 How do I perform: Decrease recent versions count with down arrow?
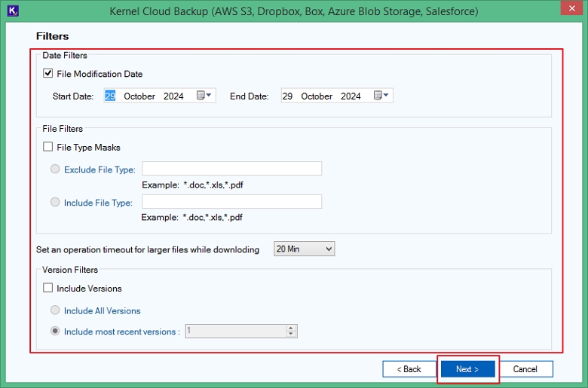[x=291, y=334]
